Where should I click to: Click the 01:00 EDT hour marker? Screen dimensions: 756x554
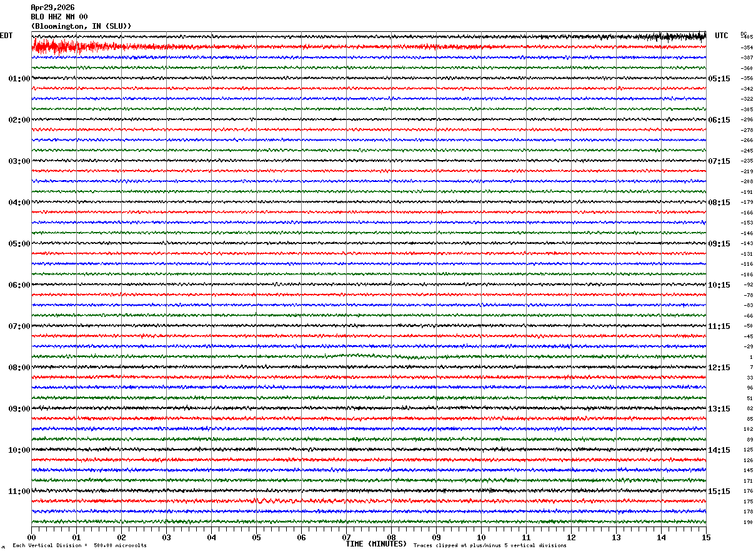19,79
